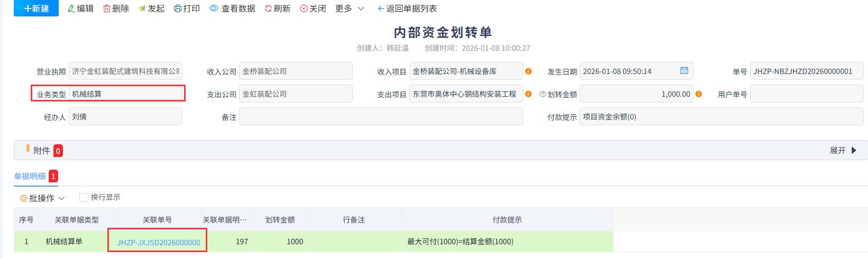868x259 pixels.
Task: Expand the 附件 section with 展开
Action: pyautogui.click(x=843, y=151)
